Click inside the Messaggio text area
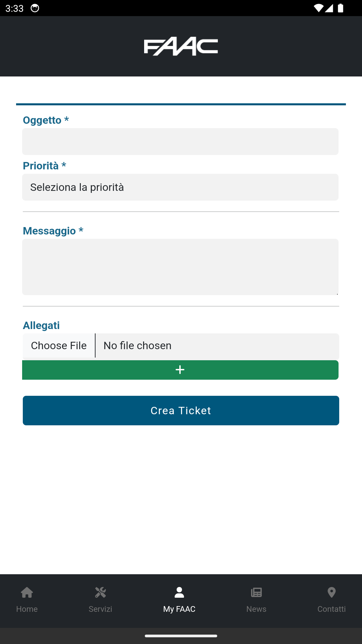 click(x=180, y=267)
